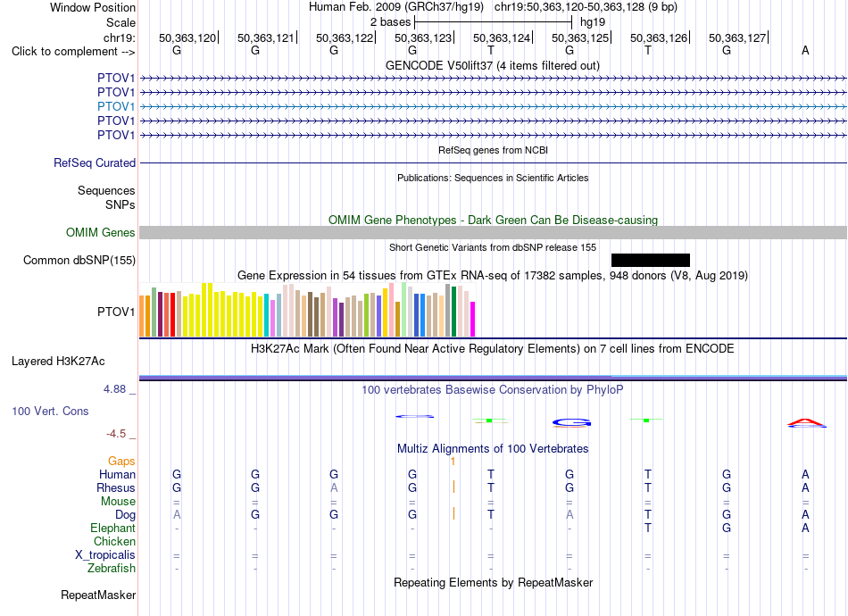
Task: Click '100 vertebrates Basewise Conservation by PhyloP' title
Action: click(492, 390)
